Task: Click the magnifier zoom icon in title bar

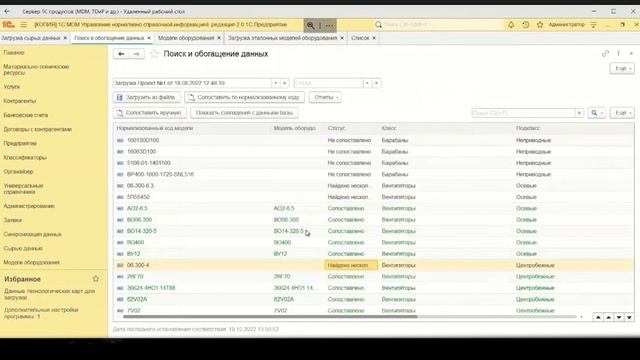Action: click(x=311, y=25)
